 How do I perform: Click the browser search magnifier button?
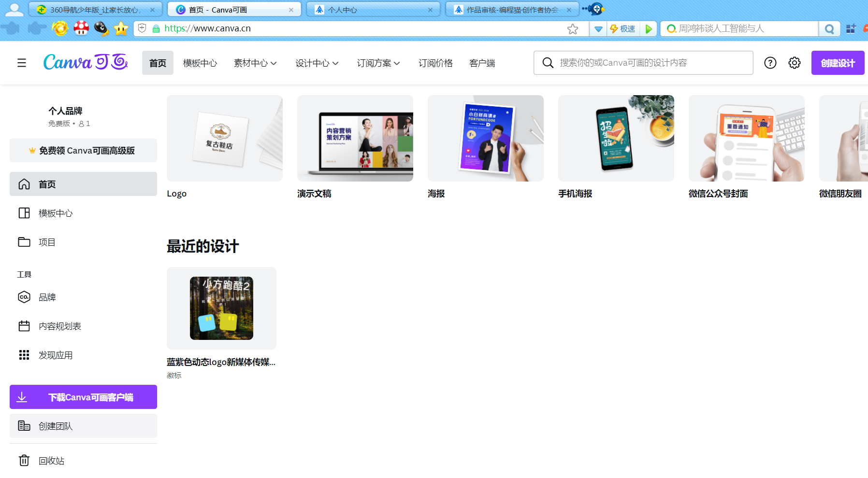click(829, 29)
